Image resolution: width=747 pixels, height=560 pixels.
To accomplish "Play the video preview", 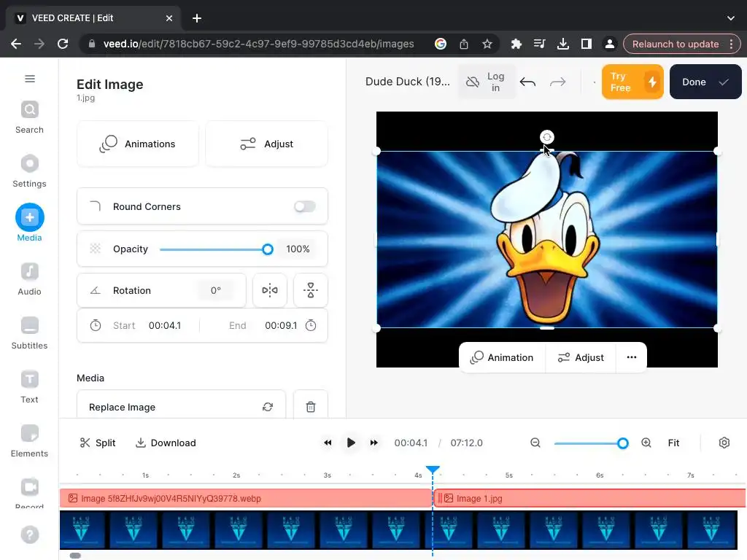I will coord(351,443).
